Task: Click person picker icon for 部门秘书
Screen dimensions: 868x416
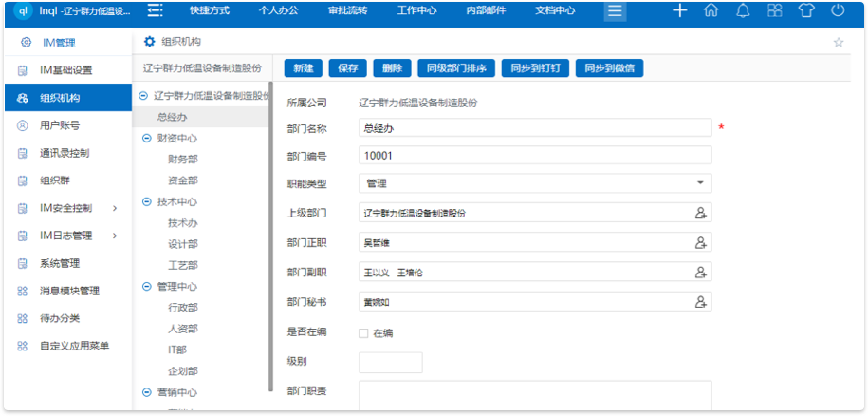Action: point(701,302)
